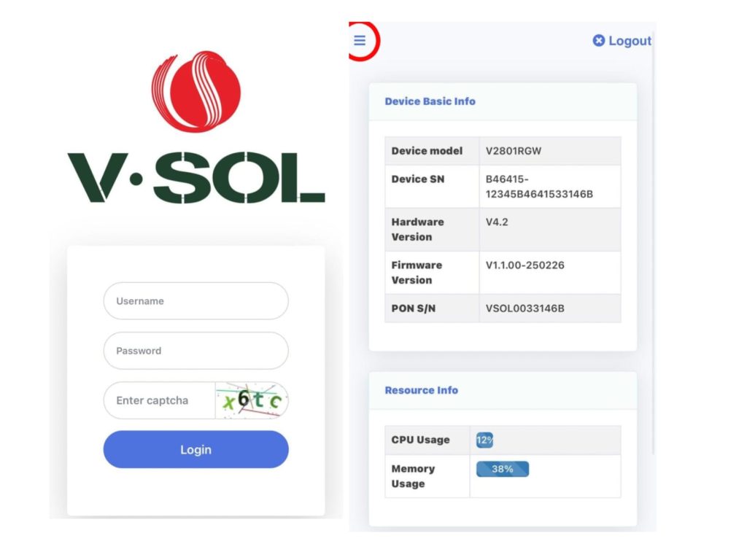Focus the Password input field

coord(196,351)
